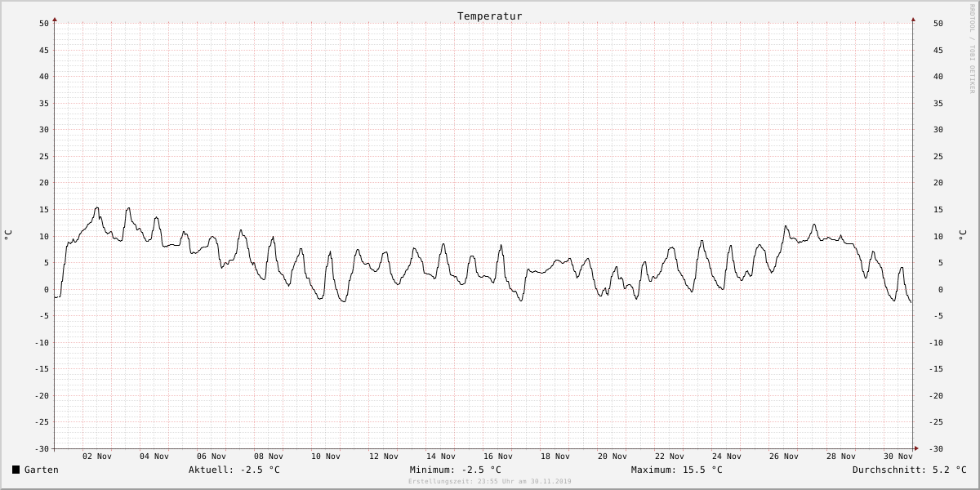
Task: Click the "10 Nov" date label
Action: tap(326, 457)
